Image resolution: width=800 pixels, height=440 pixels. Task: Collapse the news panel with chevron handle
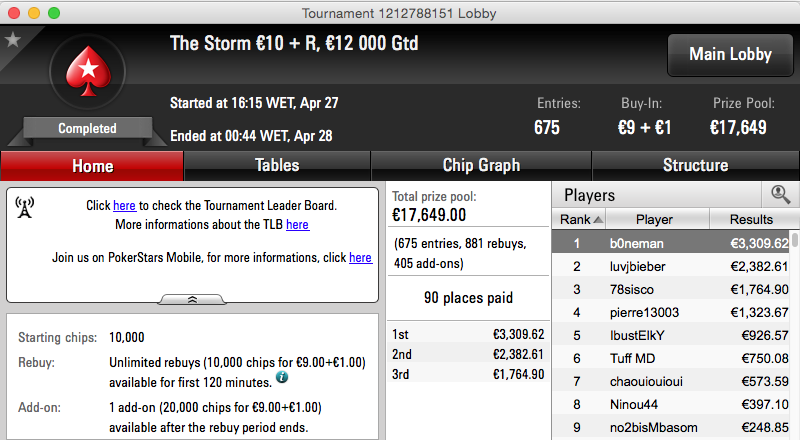192,300
